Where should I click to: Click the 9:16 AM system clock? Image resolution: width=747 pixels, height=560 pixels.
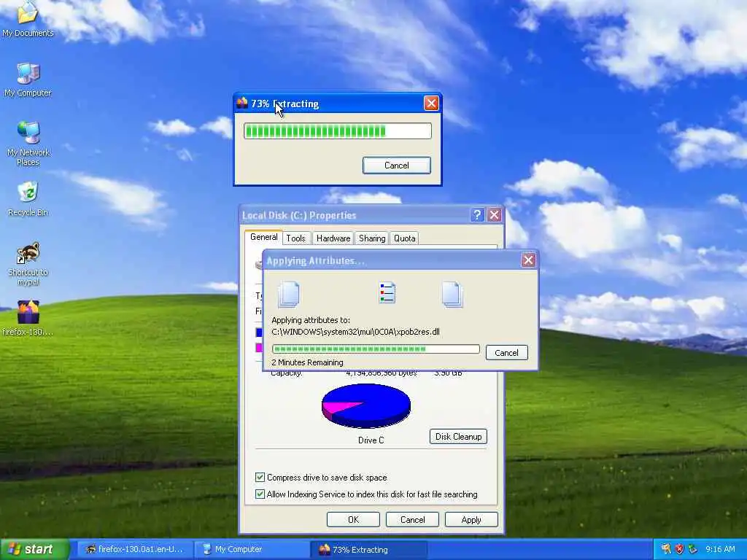pos(720,549)
